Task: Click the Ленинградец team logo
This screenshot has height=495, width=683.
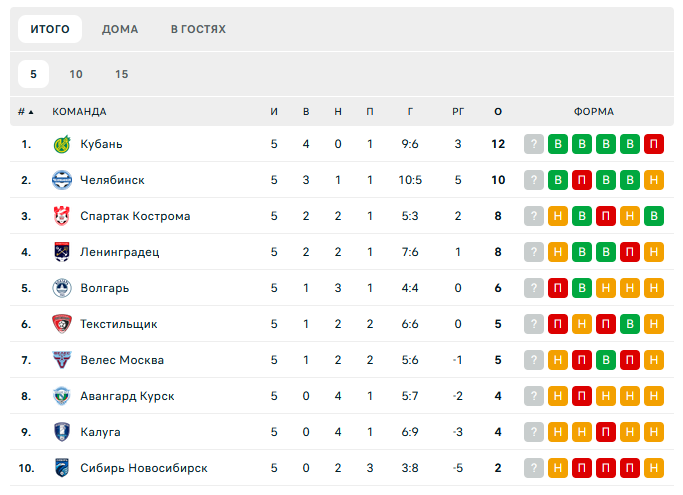Action: [x=61, y=252]
